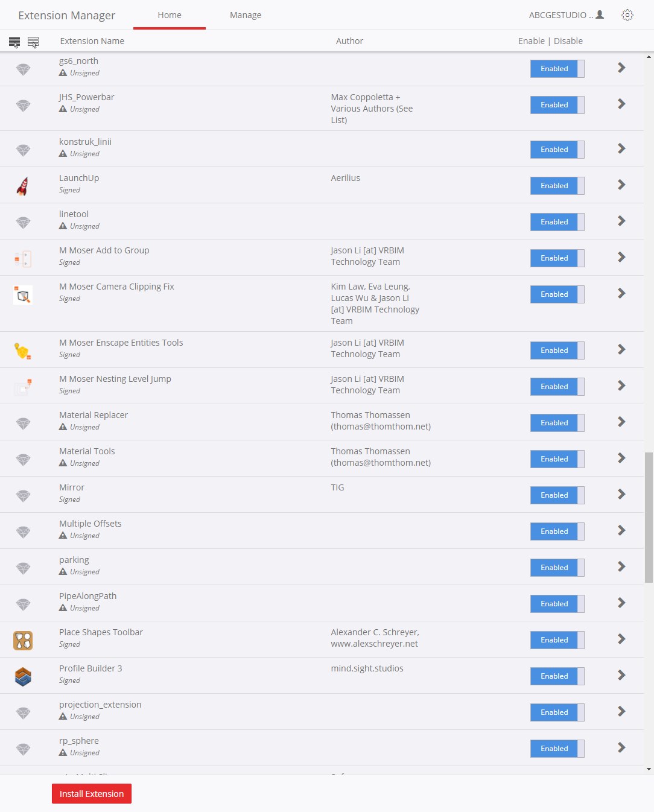This screenshot has height=812, width=654.
Task: Click the second list-selection icon beside Extension Name
Action: click(33, 42)
